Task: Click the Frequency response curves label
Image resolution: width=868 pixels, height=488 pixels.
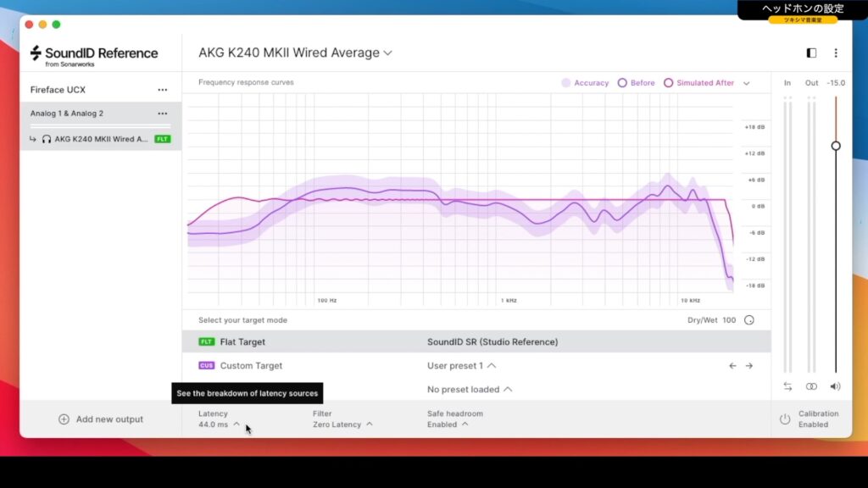Action: click(247, 82)
